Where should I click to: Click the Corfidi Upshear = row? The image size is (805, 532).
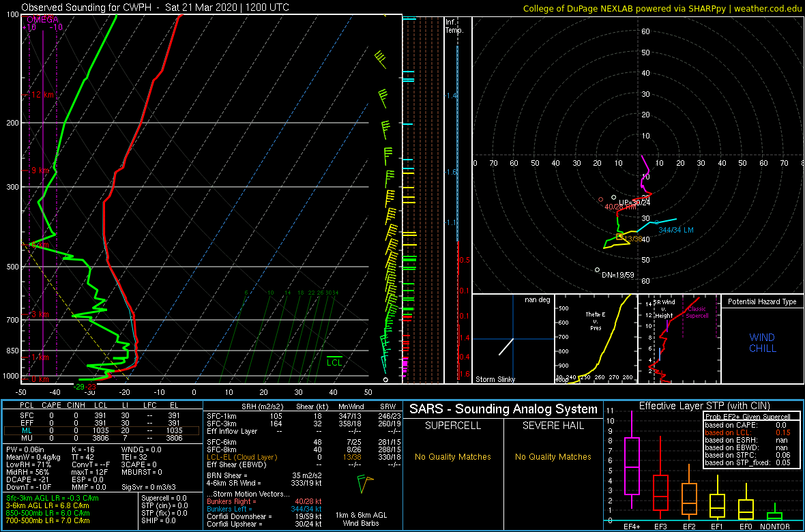tap(265, 524)
